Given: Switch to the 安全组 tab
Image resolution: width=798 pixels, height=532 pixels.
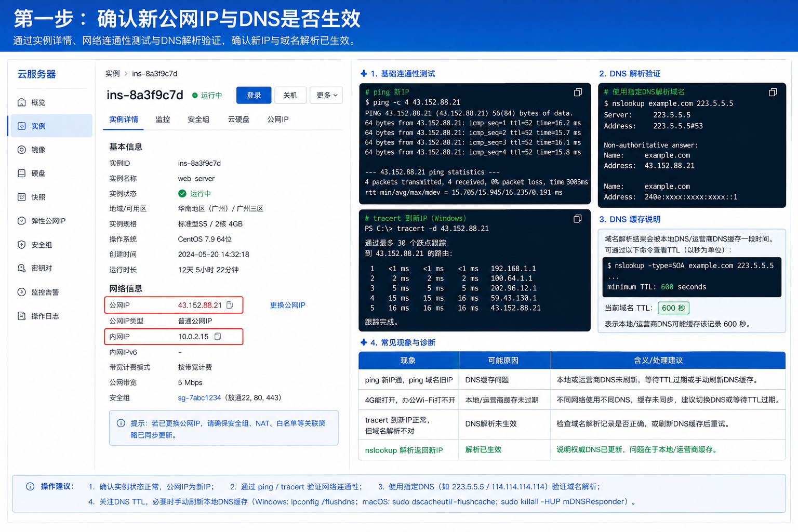Looking at the screenshot, I should tap(198, 119).
